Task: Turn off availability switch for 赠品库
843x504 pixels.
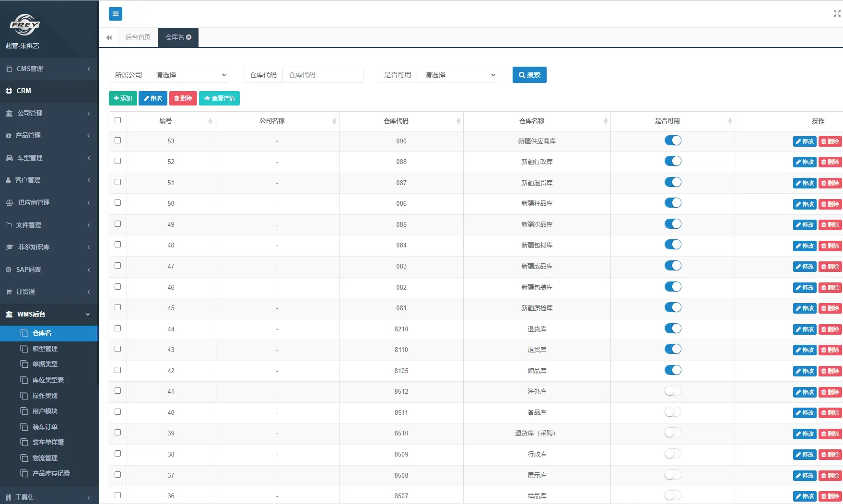Action: click(x=673, y=370)
